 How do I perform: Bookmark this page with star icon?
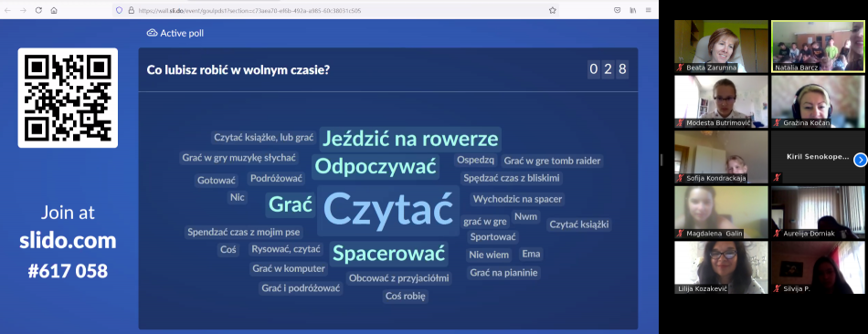click(x=552, y=10)
